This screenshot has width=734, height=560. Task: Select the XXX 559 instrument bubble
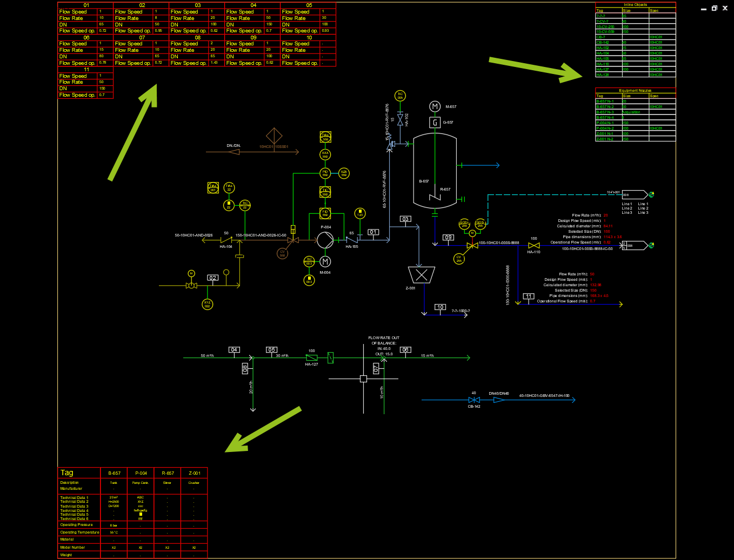[325, 154]
